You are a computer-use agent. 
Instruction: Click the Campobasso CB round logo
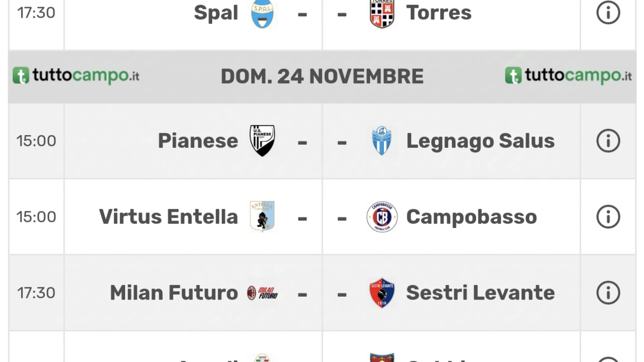382,217
